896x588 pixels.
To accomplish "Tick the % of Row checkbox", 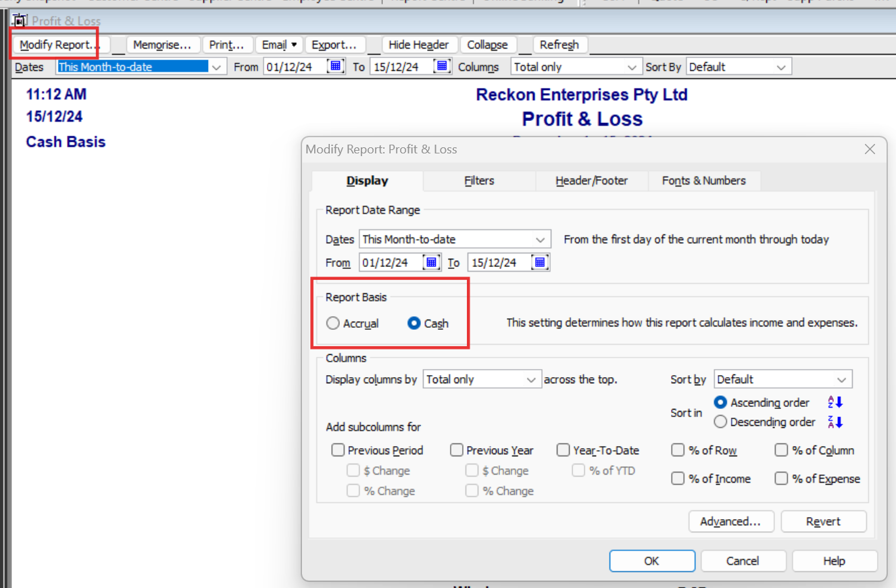I will pyautogui.click(x=678, y=450).
